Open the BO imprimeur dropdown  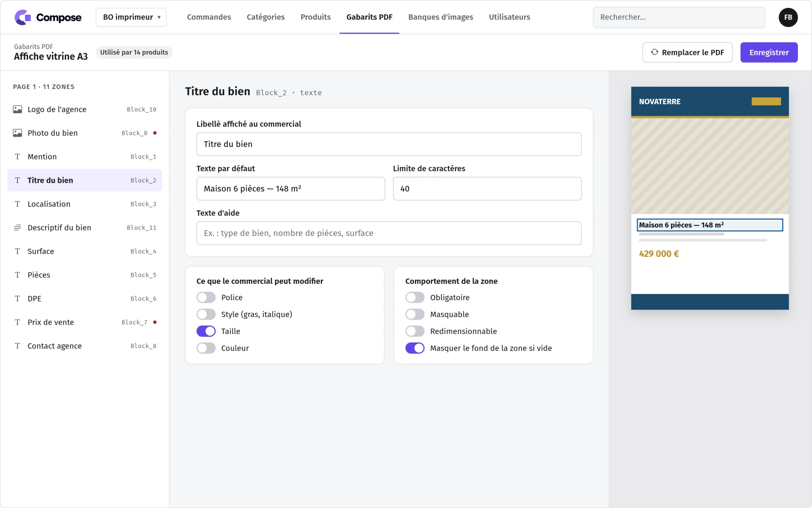pyautogui.click(x=131, y=17)
